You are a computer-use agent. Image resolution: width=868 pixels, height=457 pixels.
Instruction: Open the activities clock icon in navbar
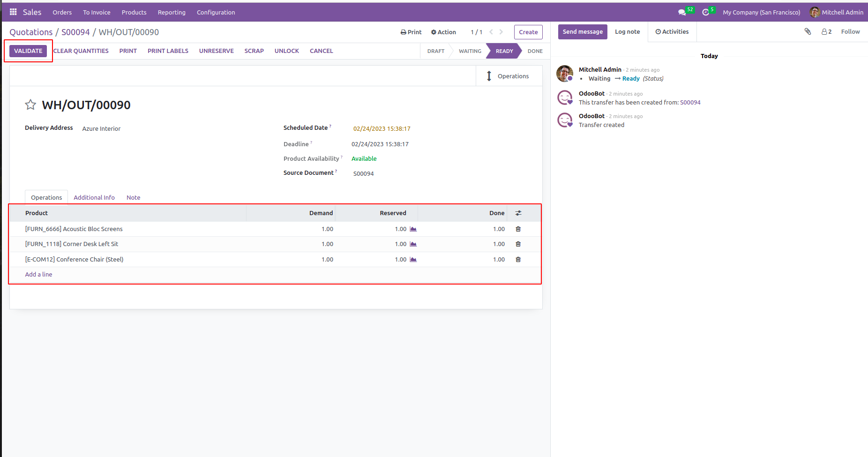705,12
